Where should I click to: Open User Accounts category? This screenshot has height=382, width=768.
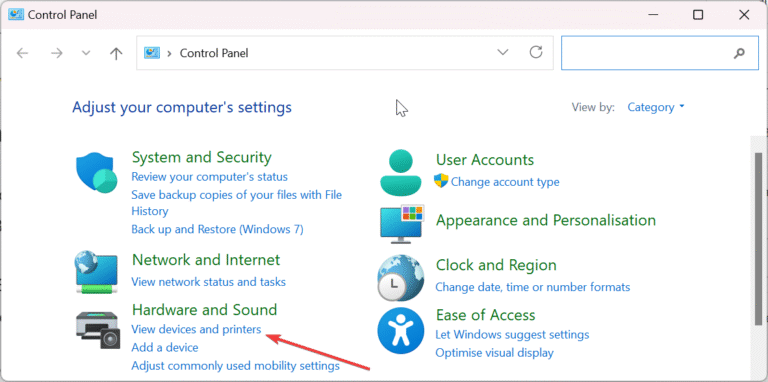pyautogui.click(x=485, y=160)
